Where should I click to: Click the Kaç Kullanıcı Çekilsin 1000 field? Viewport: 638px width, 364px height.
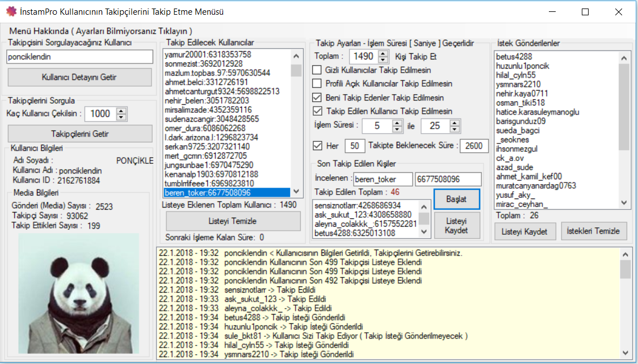point(100,114)
